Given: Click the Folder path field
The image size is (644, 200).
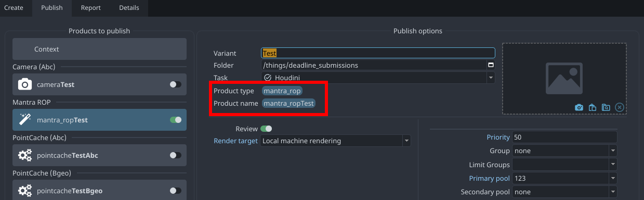Looking at the screenshot, I should (374, 65).
